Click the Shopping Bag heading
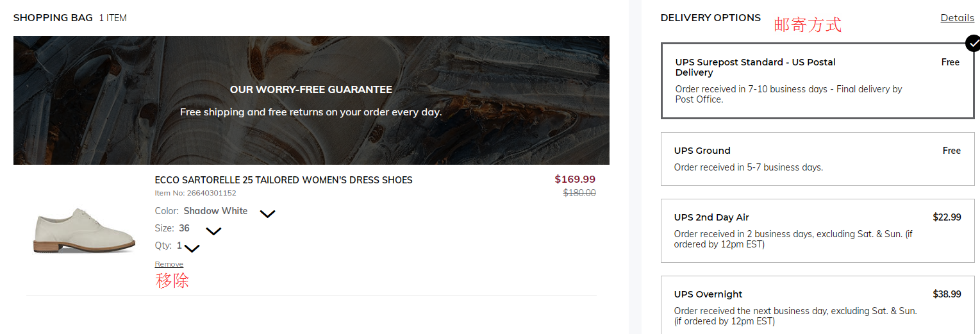The width and height of the screenshot is (980, 334). (53, 18)
